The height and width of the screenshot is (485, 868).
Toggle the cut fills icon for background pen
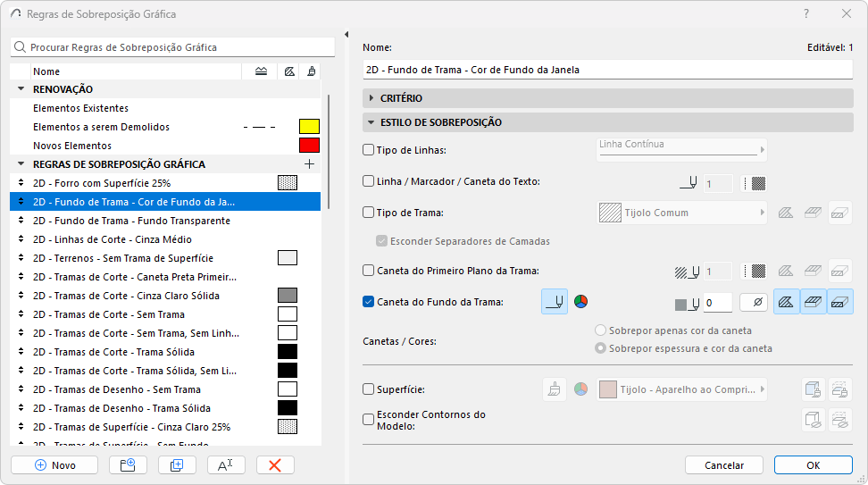tap(787, 302)
